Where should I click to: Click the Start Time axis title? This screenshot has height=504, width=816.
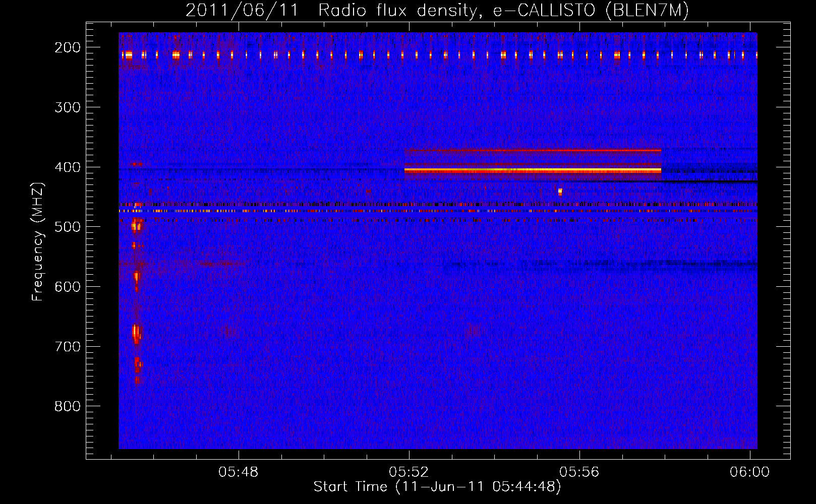437,487
